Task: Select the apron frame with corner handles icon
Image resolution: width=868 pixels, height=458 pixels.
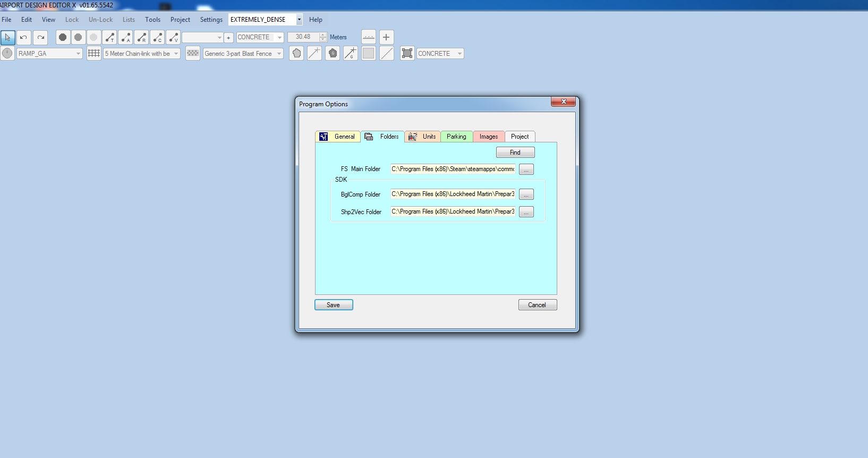Action: [407, 53]
